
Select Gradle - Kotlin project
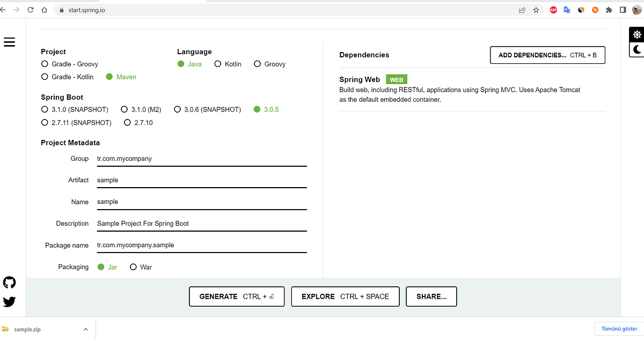[67, 77]
